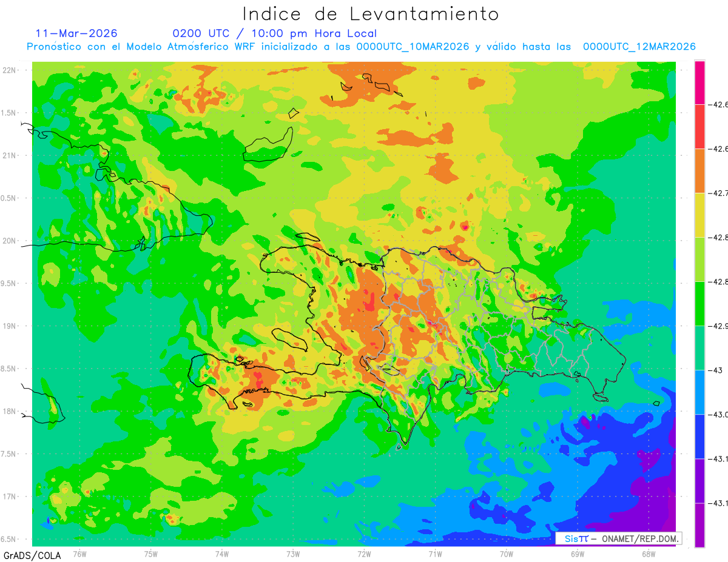
Task: Click the '22N' latitude label
Action: 9,70
